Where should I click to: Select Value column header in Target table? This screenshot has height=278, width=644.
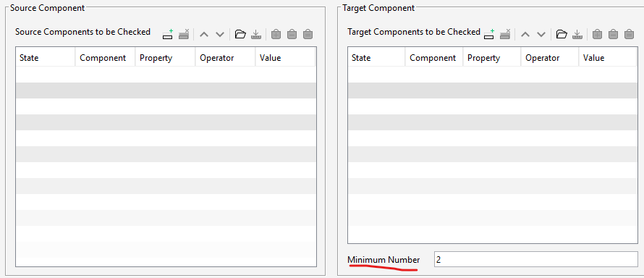(607, 58)
